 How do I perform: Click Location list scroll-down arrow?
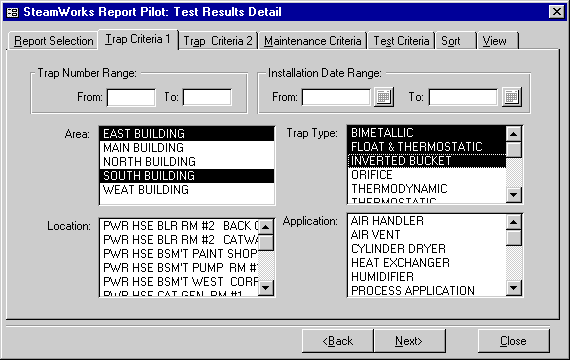click(266, 288)
